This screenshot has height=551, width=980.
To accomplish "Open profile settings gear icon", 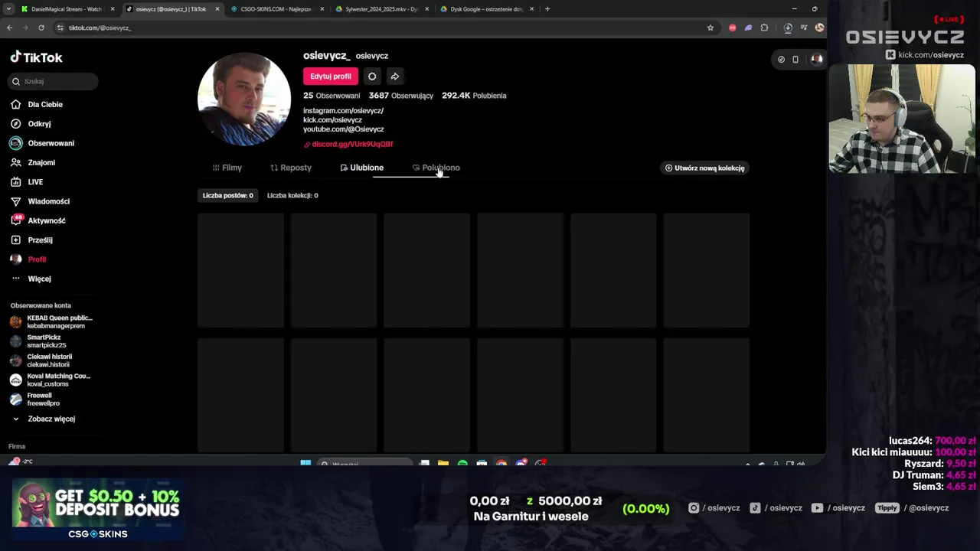I will click(372, 77).
